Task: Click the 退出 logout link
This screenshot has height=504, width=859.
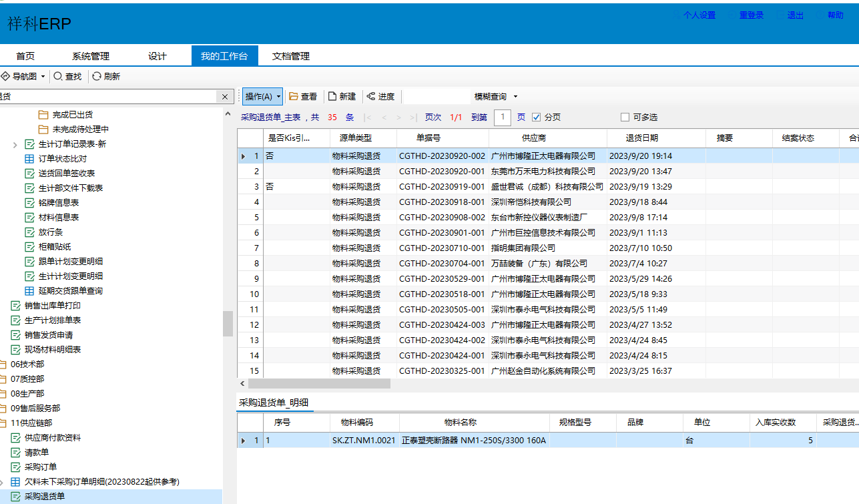Action: tap(795, 15)
